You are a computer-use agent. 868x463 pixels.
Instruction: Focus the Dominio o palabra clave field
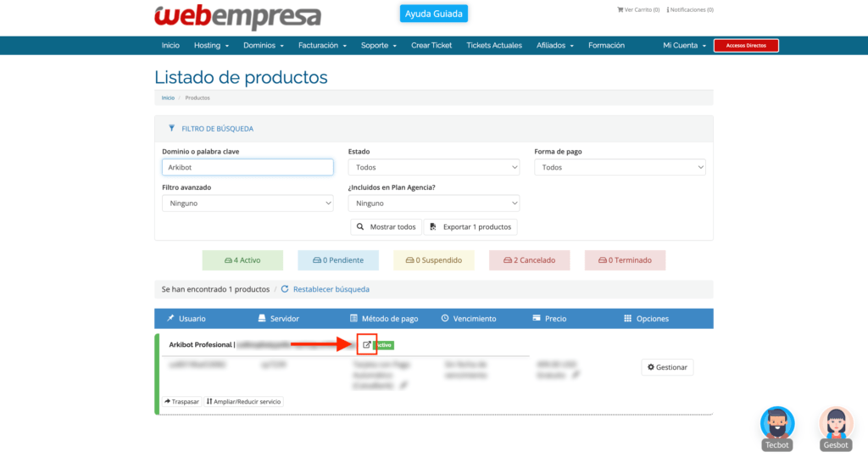click(x=248, y=167)
